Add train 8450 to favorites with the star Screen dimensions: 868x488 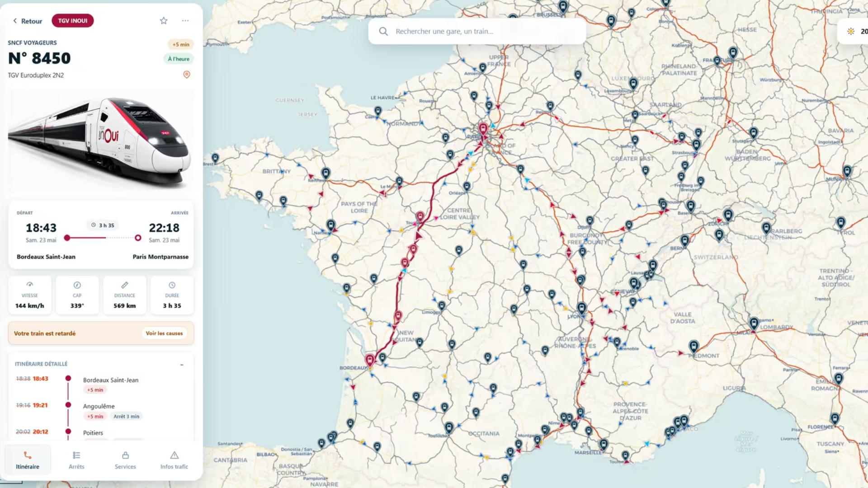coord(164,21)
